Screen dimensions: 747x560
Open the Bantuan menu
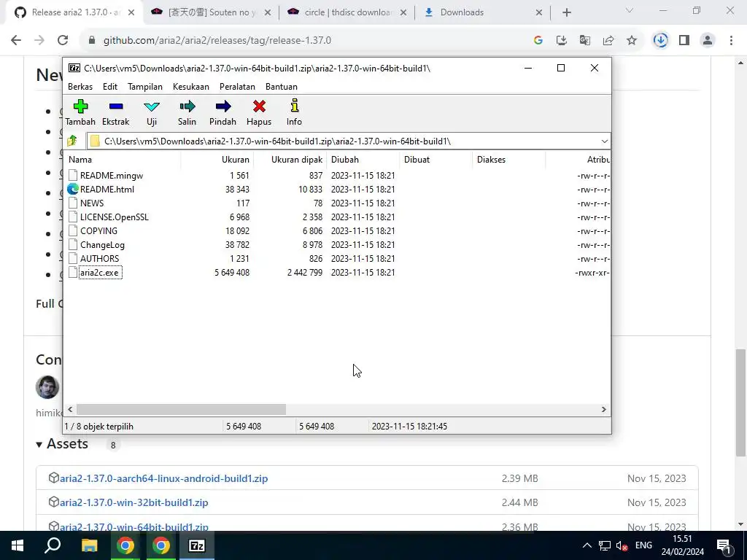[x=282, y=87]
